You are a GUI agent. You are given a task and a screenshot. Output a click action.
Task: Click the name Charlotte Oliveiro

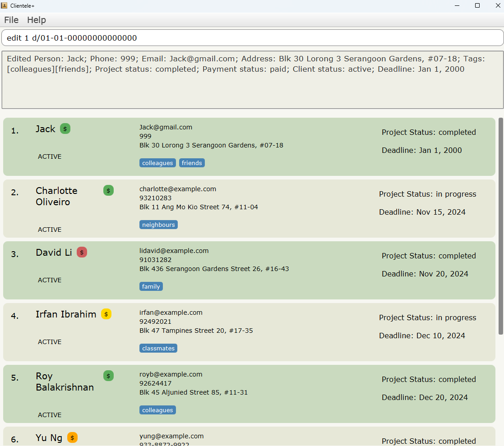tap(56, 196)
